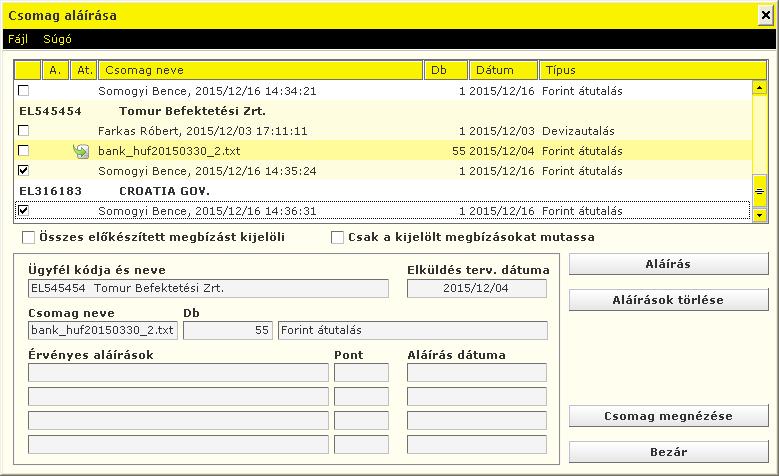Click the Db field showing 55
The height and width of the screenshot is (476, 779).
coord(228,330)
